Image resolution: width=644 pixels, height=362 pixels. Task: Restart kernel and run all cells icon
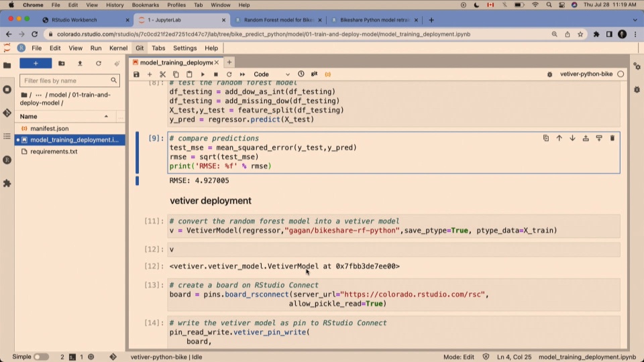click(242, 74)
